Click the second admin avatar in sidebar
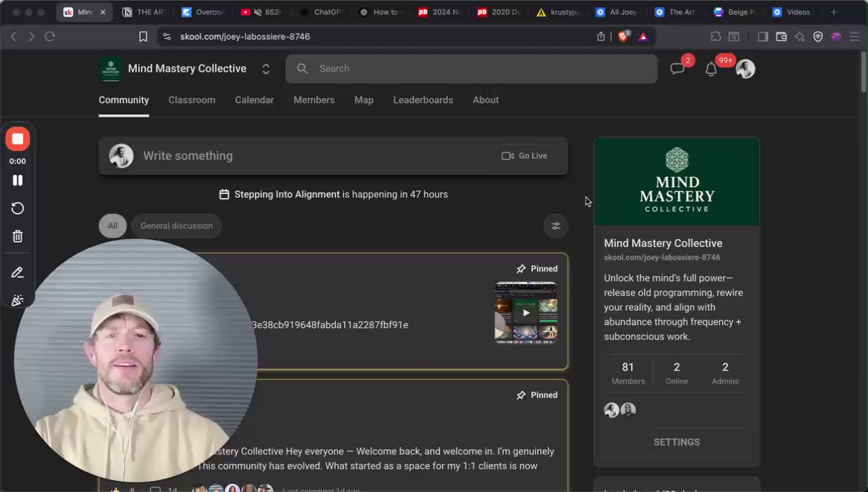This screenshot has width=868, height=492. [628, 410]
